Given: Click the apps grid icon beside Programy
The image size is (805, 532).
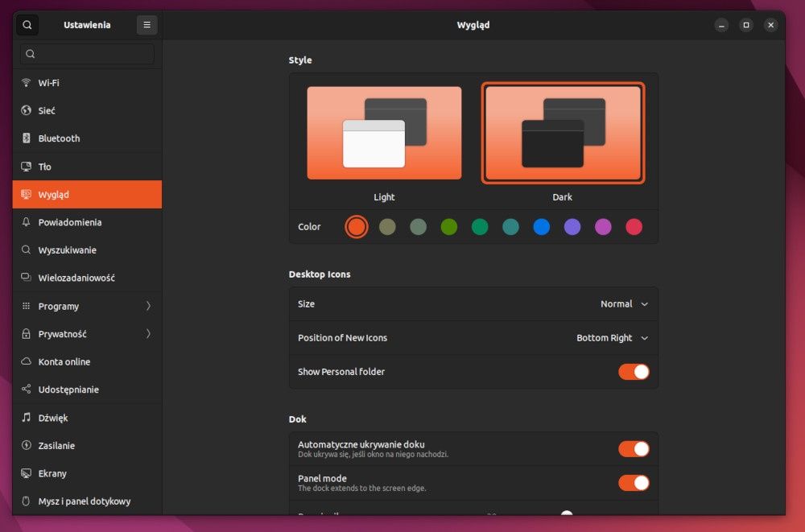Looking at the screenshot, I should coord(27,306).
